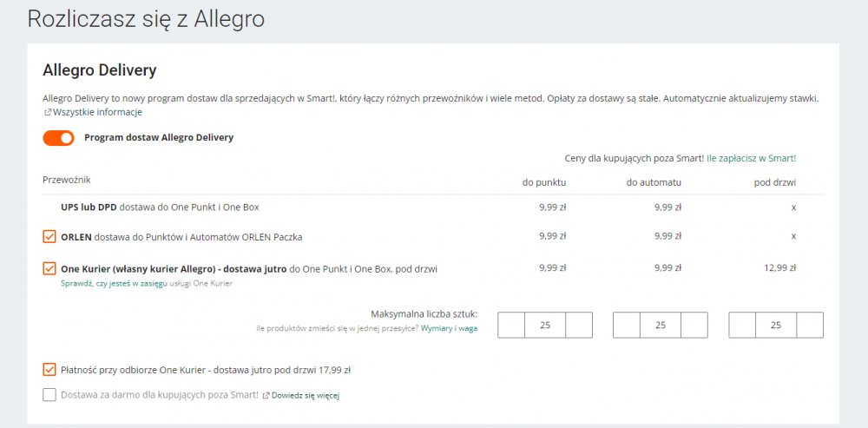The image size is (868, 428).
Task: Uncheck the ORLEN delivery checkbox
Action: point(49,236)
